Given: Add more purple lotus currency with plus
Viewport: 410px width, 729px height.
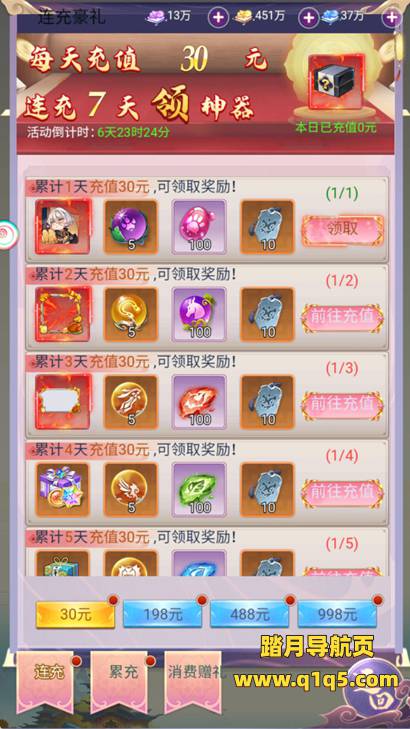Looking at the screenshot, I should point(218,18).
